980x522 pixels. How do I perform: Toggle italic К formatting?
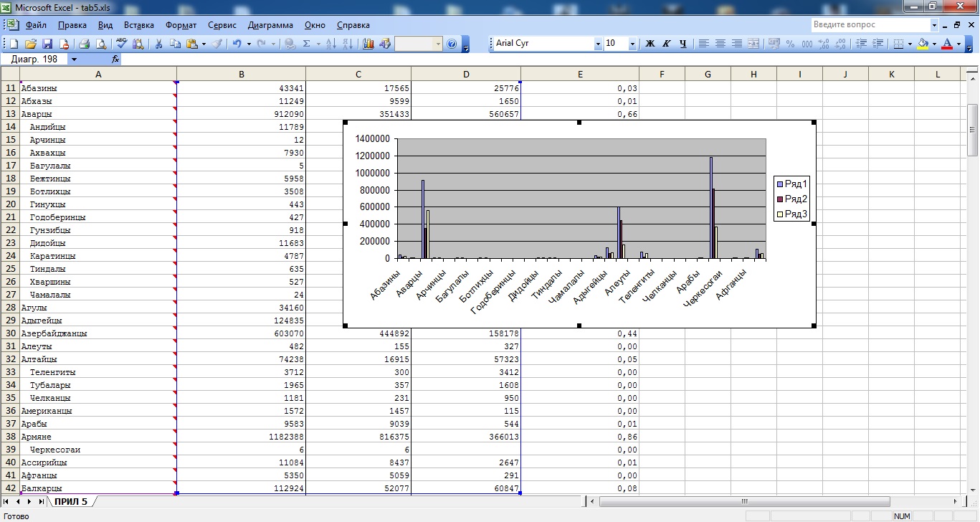pyautogui.click(x=666, y=44)
